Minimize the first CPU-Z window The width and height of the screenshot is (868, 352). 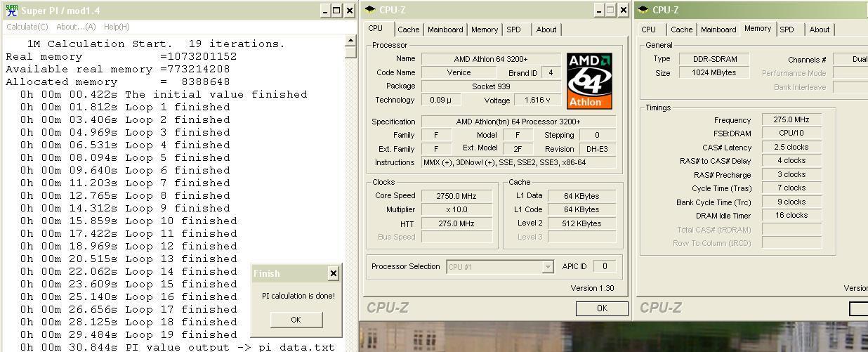click(599, 11)
